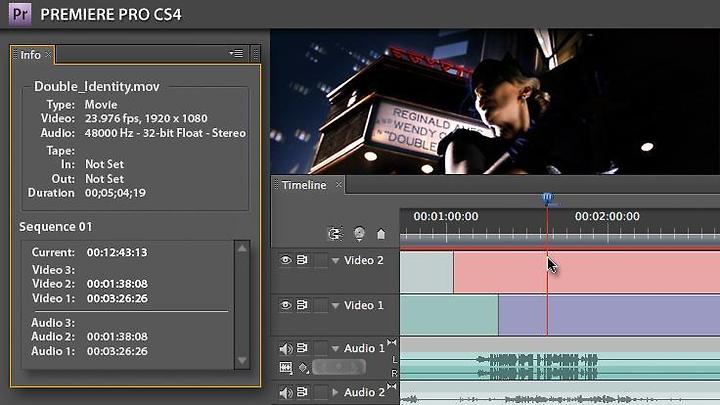
Task: Select the teal clip on Video 1
Action: coord(449,315)
